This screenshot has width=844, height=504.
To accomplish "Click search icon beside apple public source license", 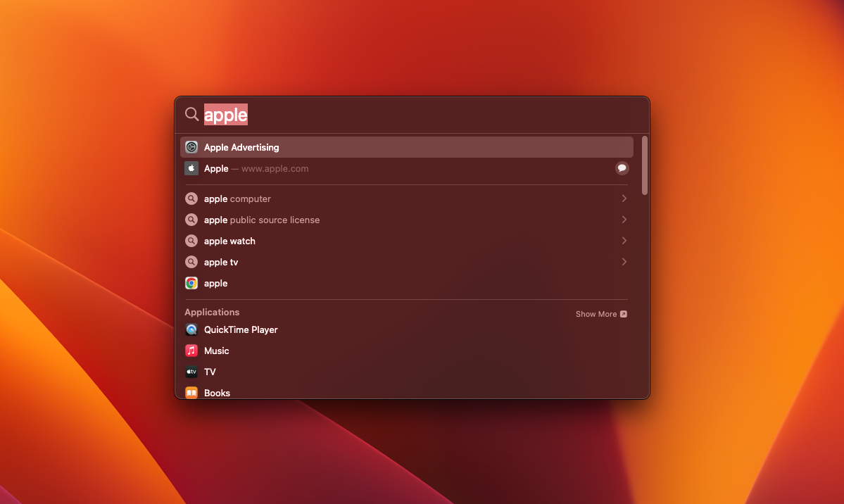I will click(x=191, y=220).
